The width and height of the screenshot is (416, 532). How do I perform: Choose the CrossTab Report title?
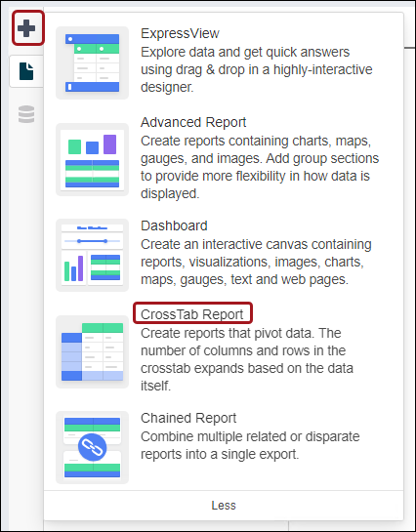tap(192, 314)
